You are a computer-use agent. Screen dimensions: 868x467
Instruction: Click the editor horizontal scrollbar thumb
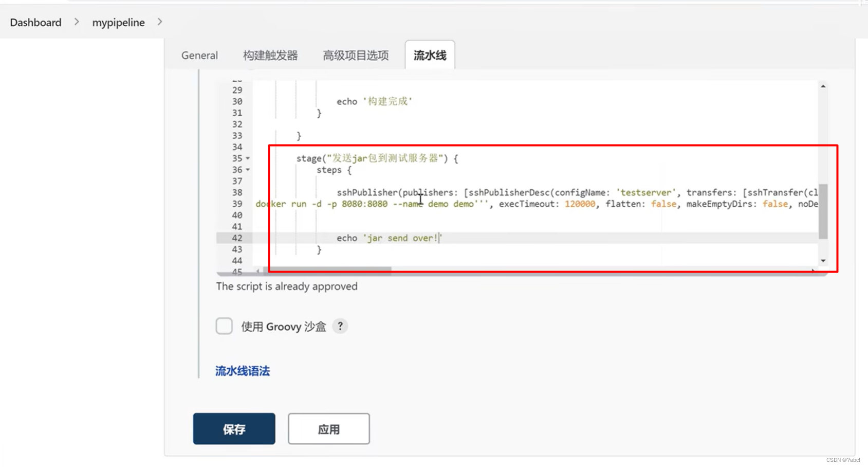(x=328, y=270)
